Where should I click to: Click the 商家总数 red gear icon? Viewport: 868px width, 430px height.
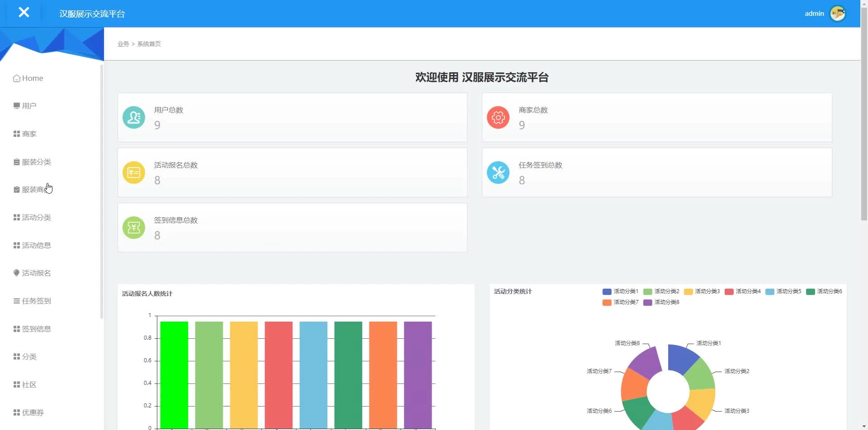(498, 117)
